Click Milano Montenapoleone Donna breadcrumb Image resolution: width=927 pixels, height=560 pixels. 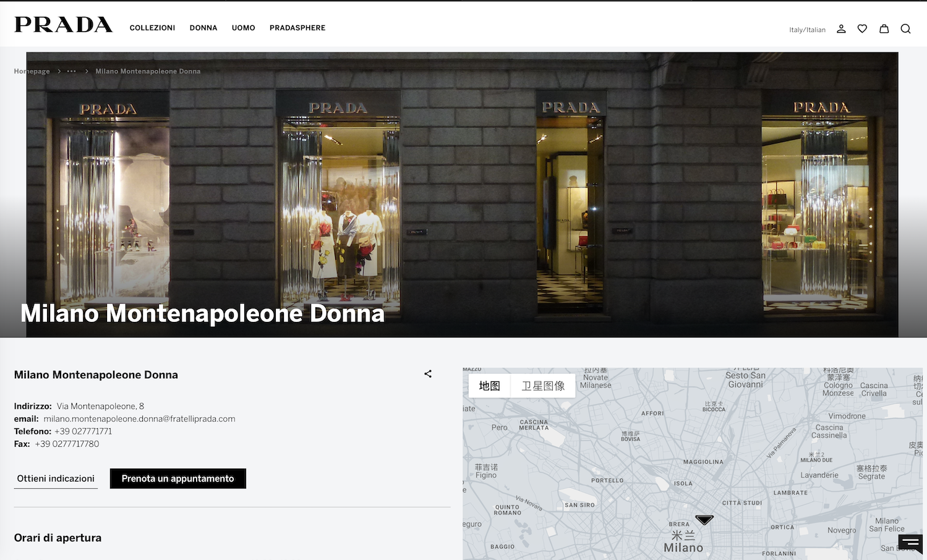(148, 71)
